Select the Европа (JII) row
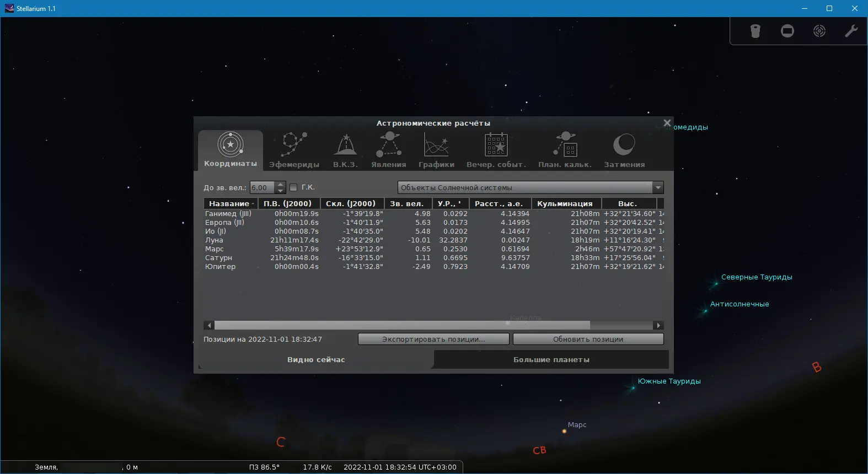The width and height of the screenshot is (868, 474). pyautogui.click(x=433, y=222)
